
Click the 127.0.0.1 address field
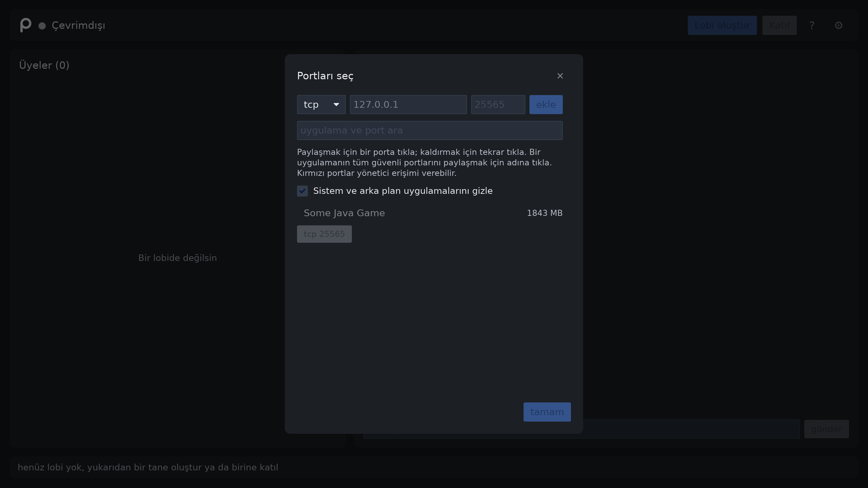click(408, 104)
